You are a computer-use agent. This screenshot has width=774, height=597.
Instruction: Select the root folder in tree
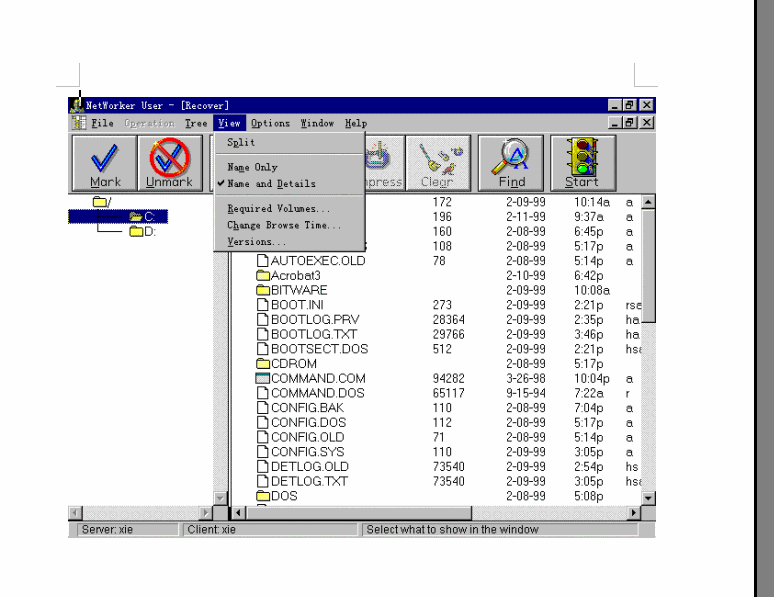pos(102,202)
